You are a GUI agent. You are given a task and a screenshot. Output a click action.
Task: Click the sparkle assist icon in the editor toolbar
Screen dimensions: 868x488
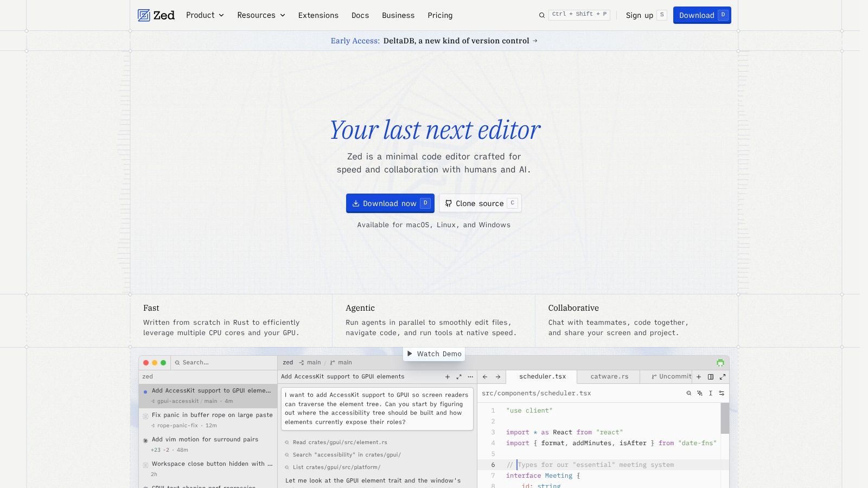point(700,393)
